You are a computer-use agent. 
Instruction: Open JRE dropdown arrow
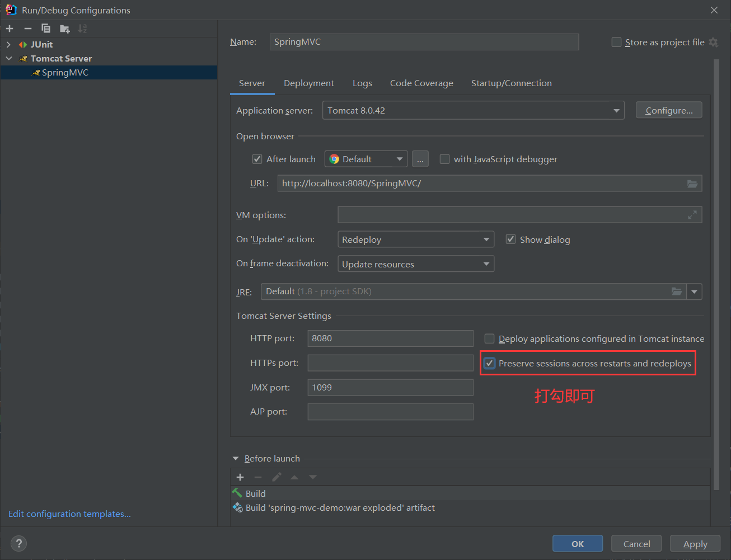point(694,291)
